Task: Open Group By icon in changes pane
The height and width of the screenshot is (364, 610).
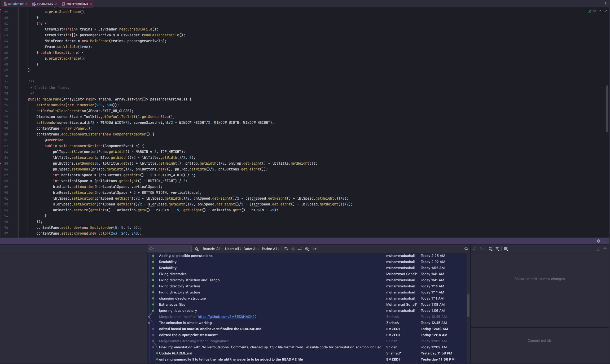Action: tap(490, 249)
